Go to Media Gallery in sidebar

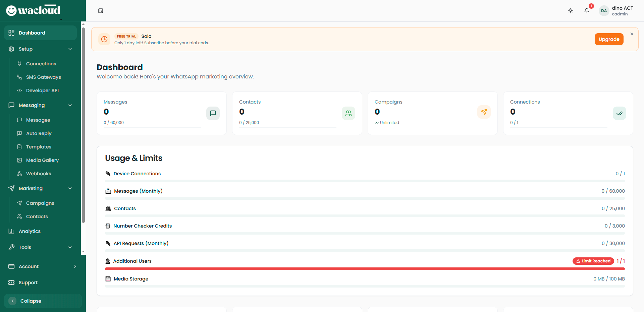(42, 160)
